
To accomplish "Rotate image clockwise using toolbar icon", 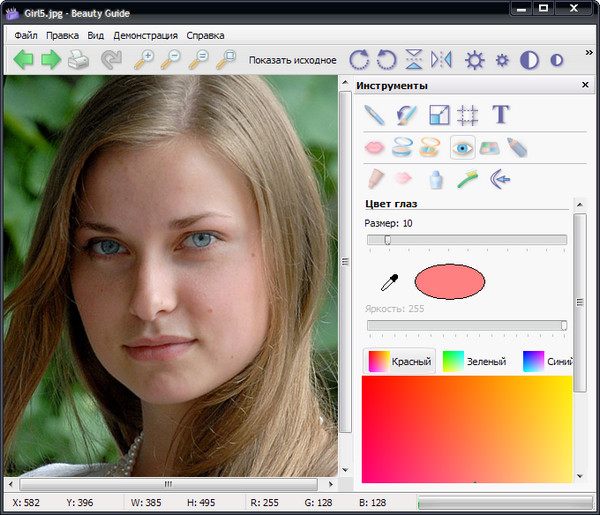I will click(x=359, y=60).
